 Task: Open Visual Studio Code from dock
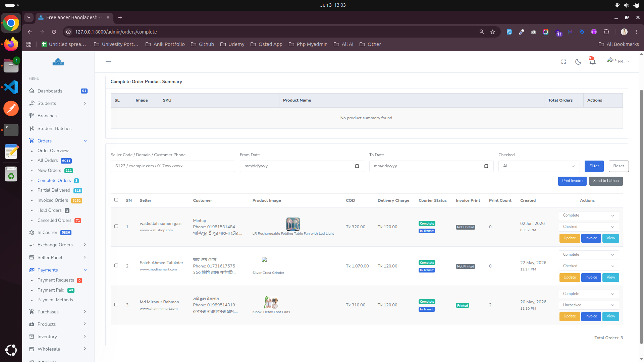11,87
